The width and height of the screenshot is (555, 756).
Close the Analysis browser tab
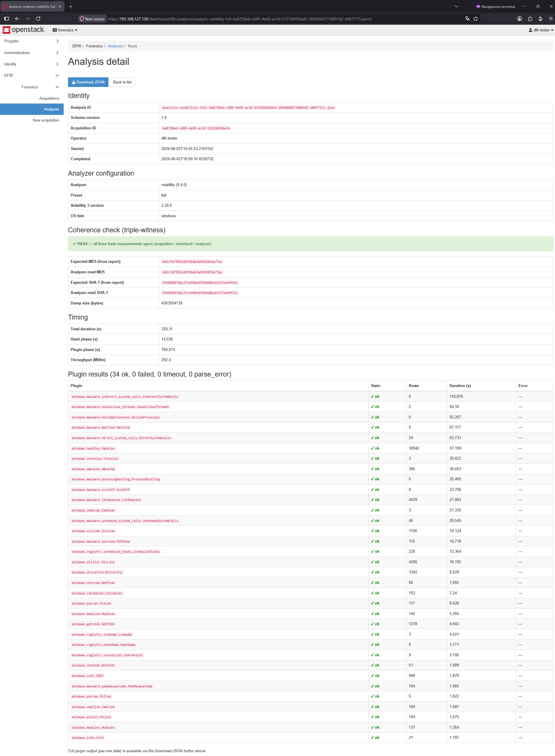click(x=60, y=6)
